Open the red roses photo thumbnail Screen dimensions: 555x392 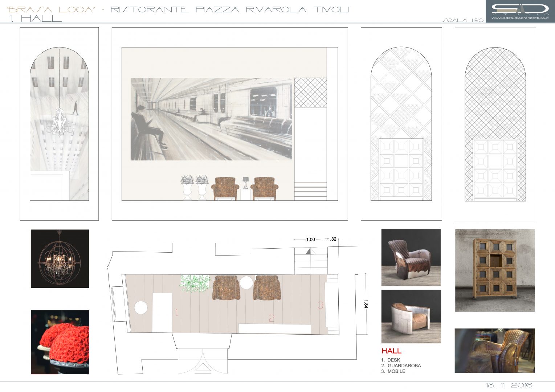60,342
